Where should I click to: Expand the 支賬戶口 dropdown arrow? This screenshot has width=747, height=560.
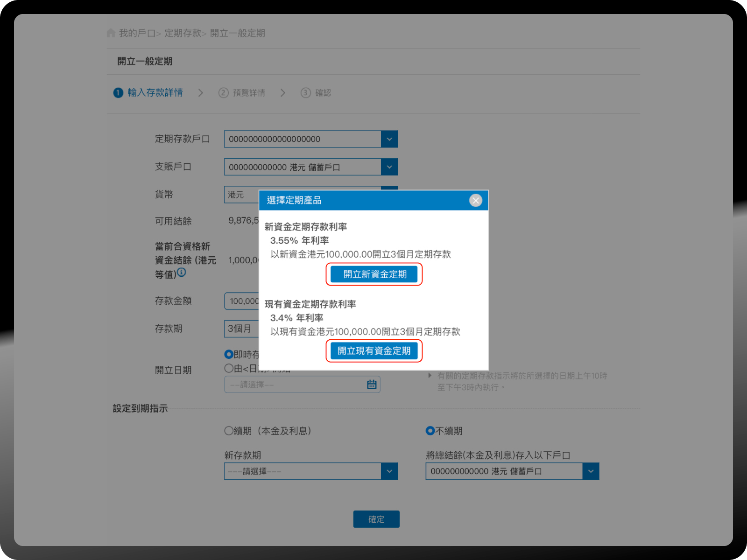click(x=389, y=167)
